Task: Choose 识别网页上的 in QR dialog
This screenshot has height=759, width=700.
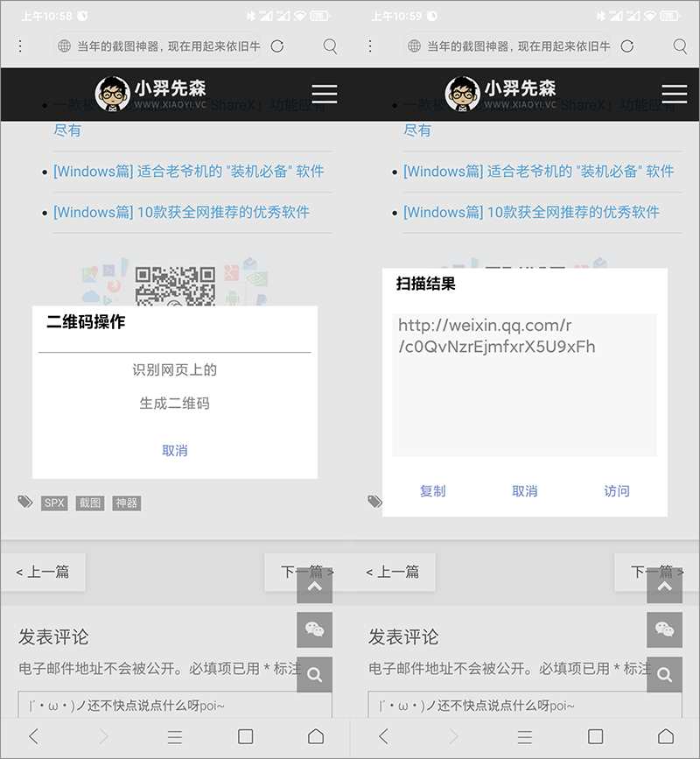Action: 175,369
